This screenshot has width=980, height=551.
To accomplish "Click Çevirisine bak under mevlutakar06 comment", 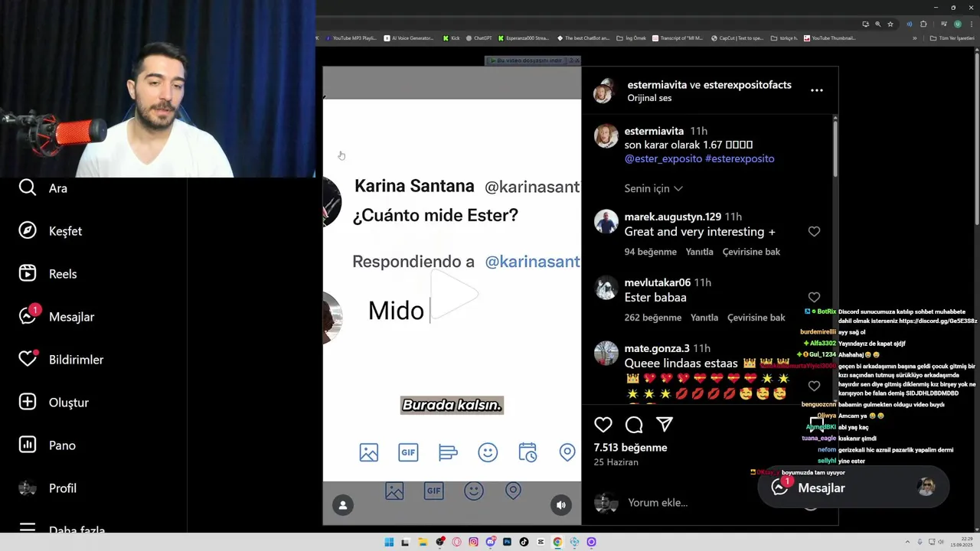I will click(x=756, y=318).
